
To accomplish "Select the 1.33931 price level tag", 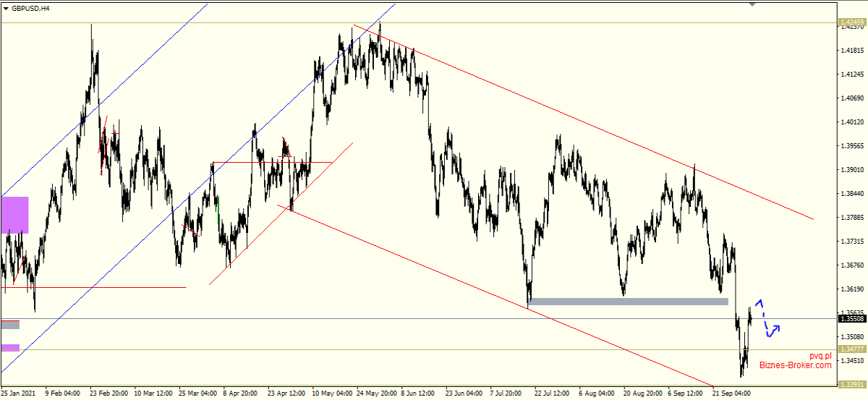I will 852,385.
